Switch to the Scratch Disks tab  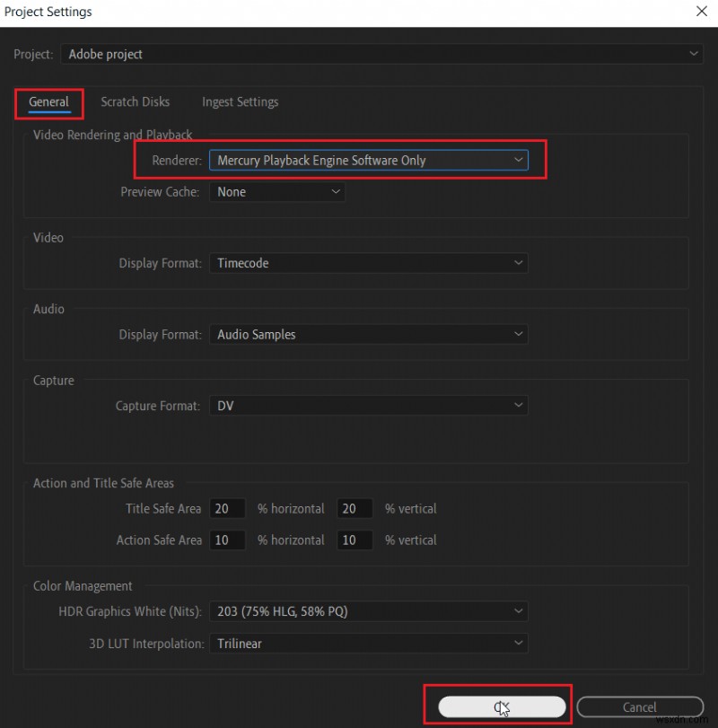[x=135, y=101]
